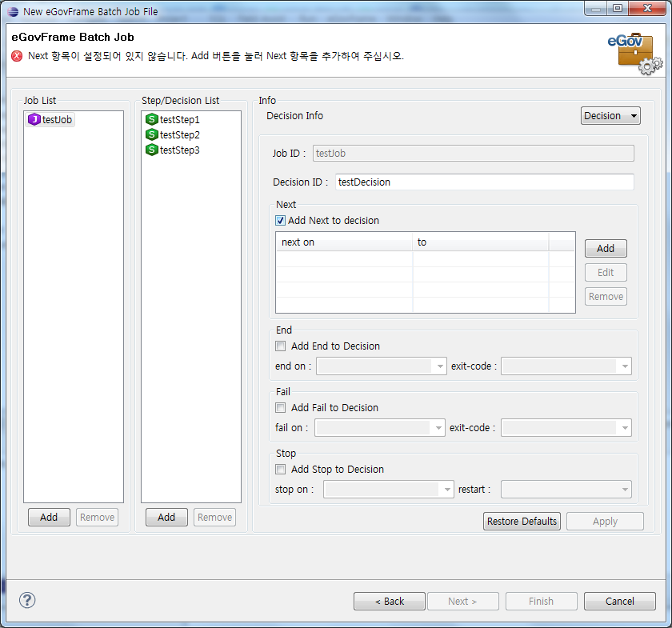Select testJob in Job List
Viewport: 672px width, 628px height.
pyautogui.click(x=51, y=119)
